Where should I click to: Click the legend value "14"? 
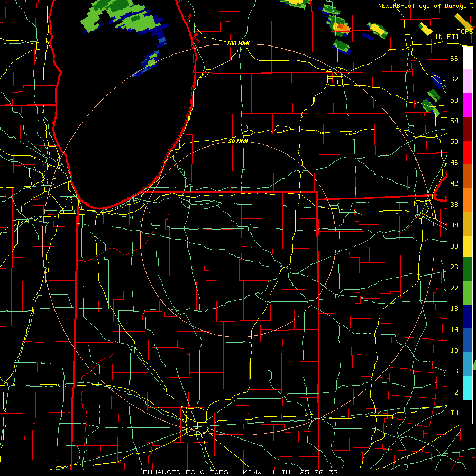coord(454,329)
